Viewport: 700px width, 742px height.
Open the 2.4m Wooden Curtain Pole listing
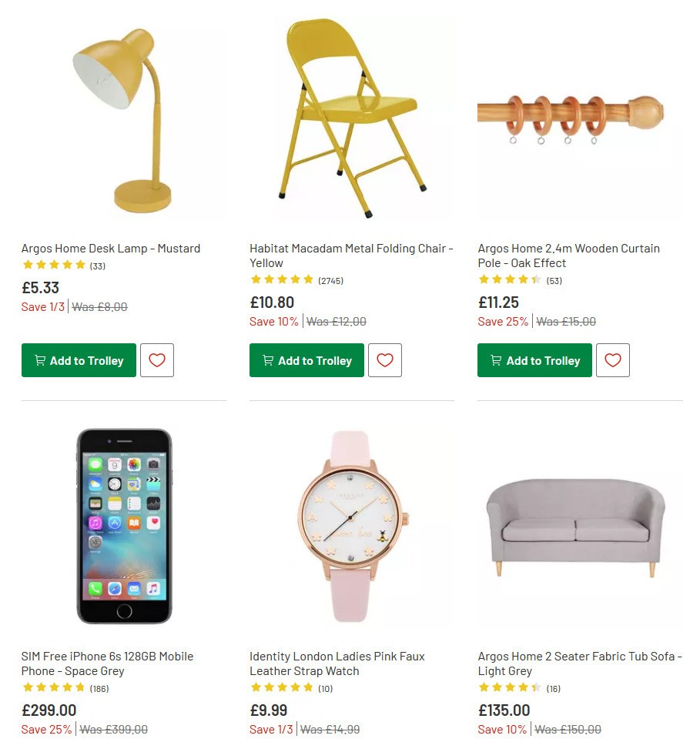pyautogui.click(x=568, y=256)
